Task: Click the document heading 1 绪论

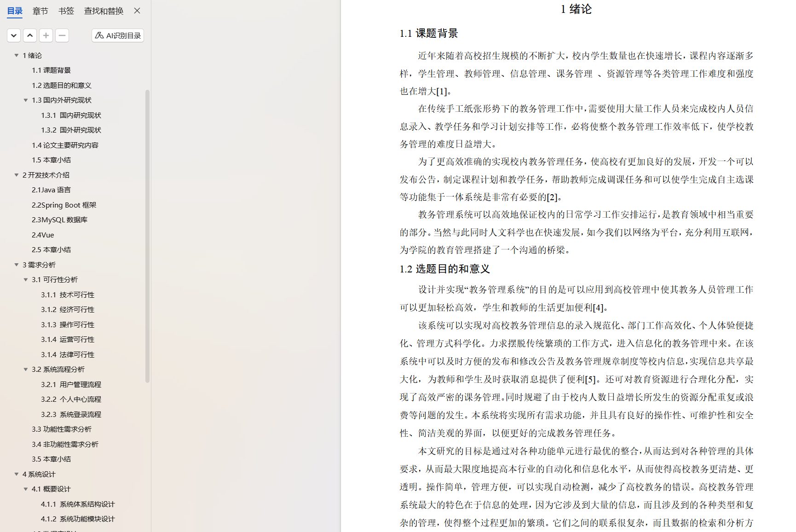Action: [x=576, y=9]
